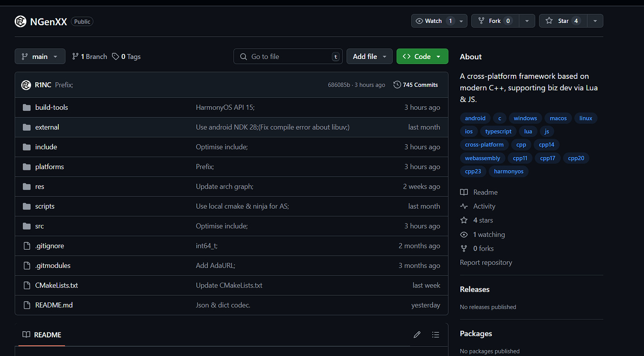This screenshot has width=644, height=356.
Task: Click the R1NC author name
Action: (x=43, y=85)
